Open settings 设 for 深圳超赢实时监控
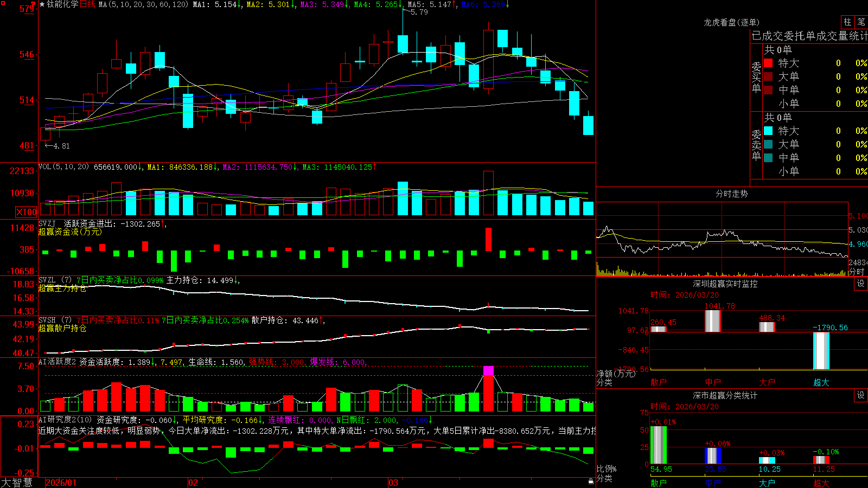The width and height of the screenshot is (868, 488). point(861,284)
